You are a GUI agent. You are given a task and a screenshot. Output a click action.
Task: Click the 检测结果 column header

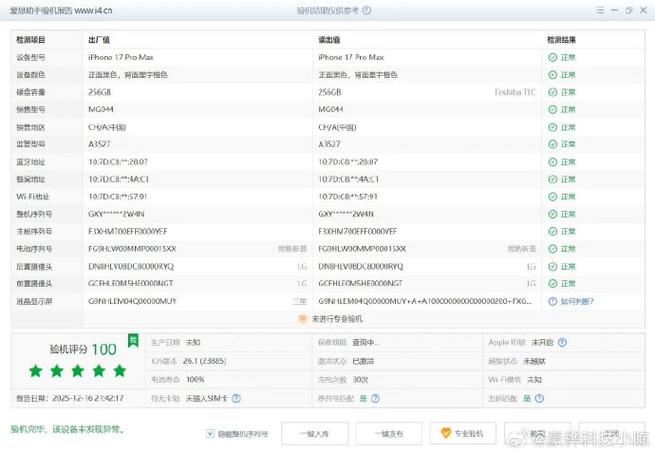(x=561, y=40)
